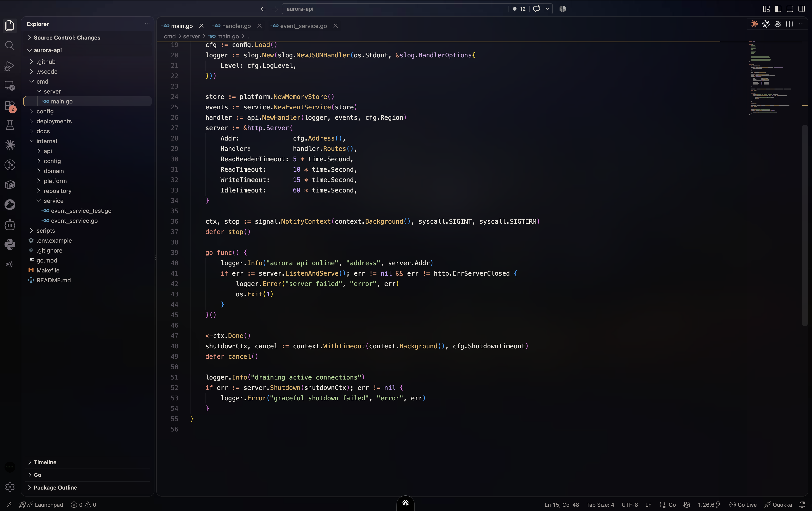This screenshot has height=511, width=812.
Task: Click Customize Layout icon in title bar
Action: [766, 9]
